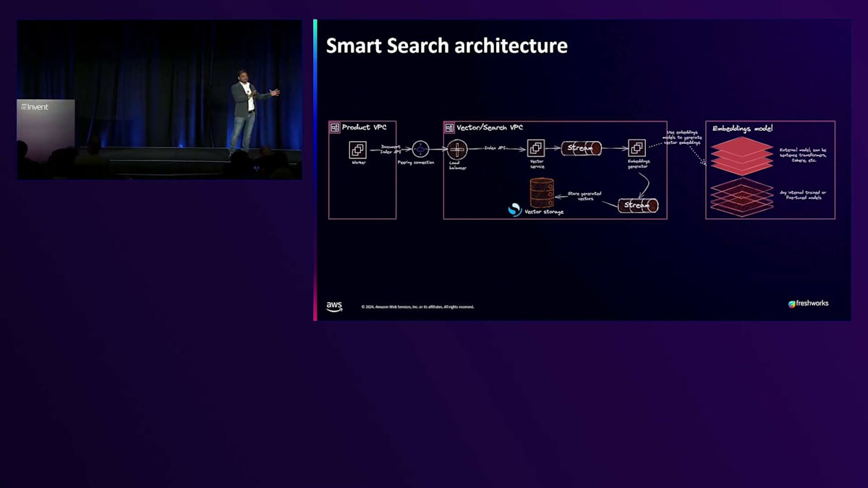The image size is (868, 488).
Task: Click the Amazon Web Services copyright notice
Action: 418,307
